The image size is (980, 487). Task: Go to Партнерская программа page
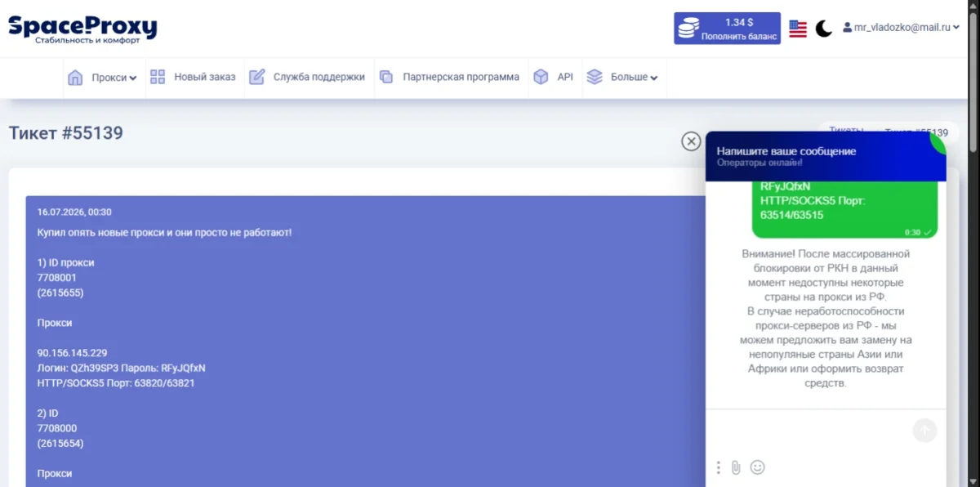click(450, 78)
